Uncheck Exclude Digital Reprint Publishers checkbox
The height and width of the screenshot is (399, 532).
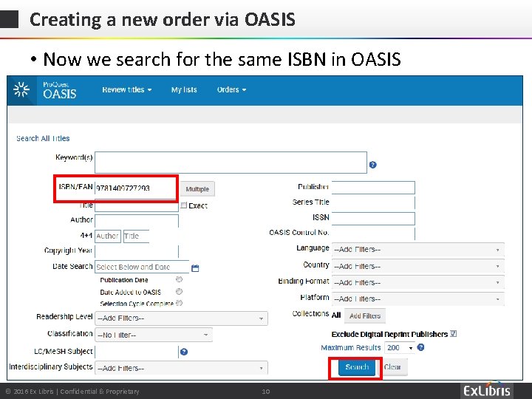click(x=453, y=334)
